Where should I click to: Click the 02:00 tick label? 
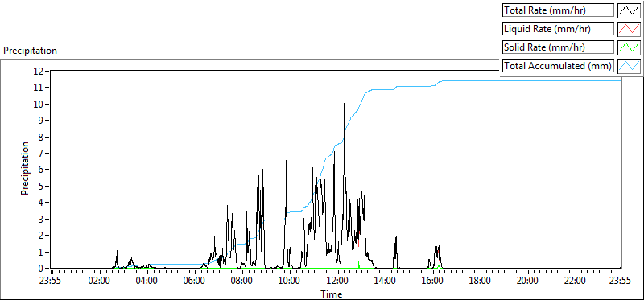pyautogui.click(x=99, y=281)
